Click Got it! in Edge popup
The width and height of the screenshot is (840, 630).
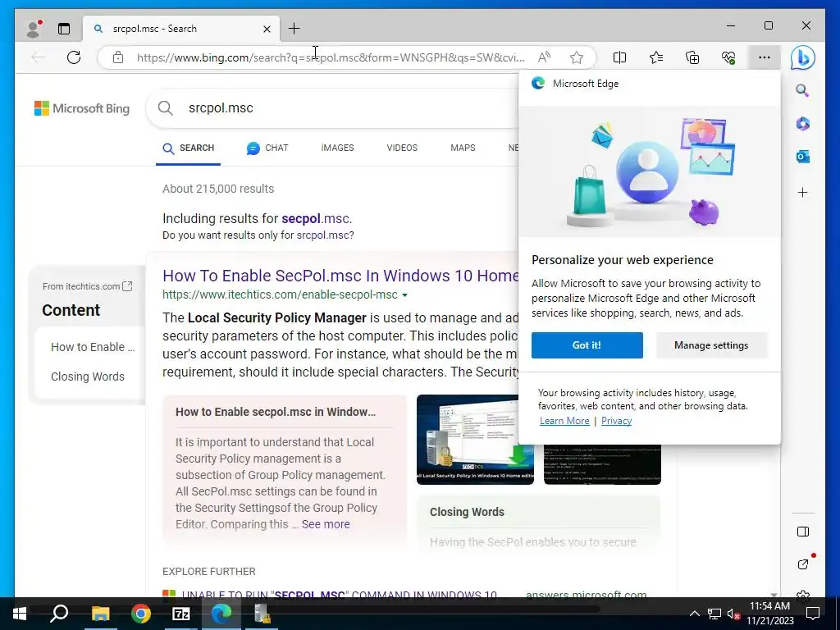tap(587, 345)
